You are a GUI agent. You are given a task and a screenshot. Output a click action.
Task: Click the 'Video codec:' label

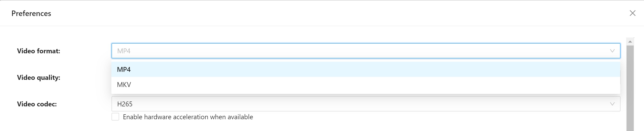point(37,104)
